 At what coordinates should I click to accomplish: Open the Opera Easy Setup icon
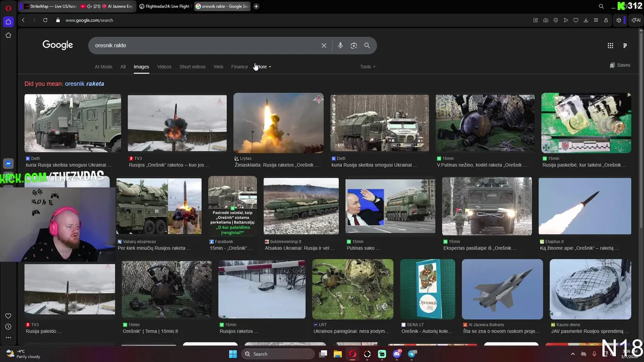pyautogui.click(x=596, y=20)
